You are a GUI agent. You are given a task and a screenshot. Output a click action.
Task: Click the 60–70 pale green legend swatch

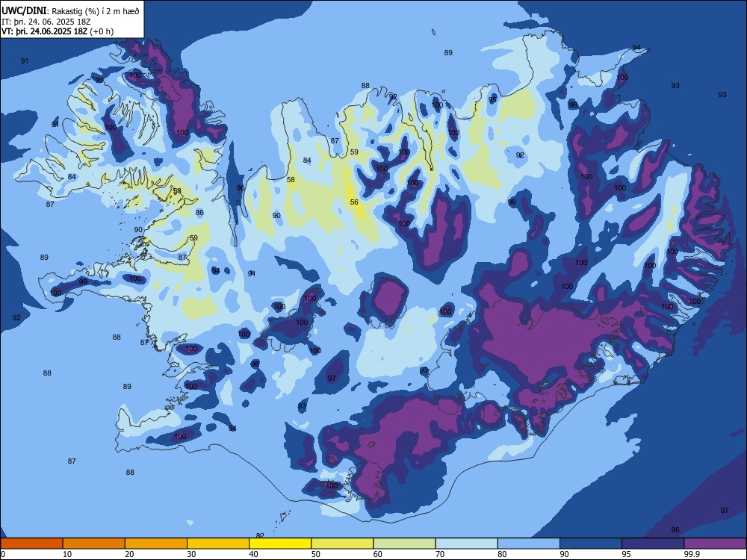pos(404,544)
